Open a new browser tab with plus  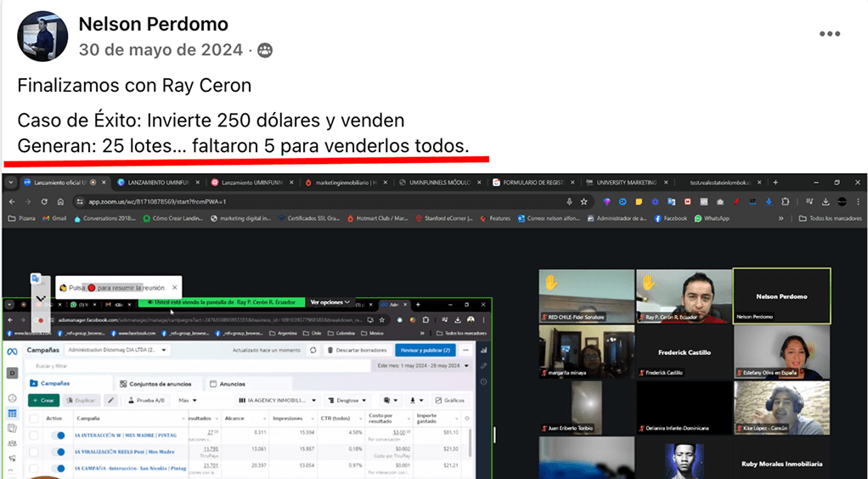coord(775,183)
